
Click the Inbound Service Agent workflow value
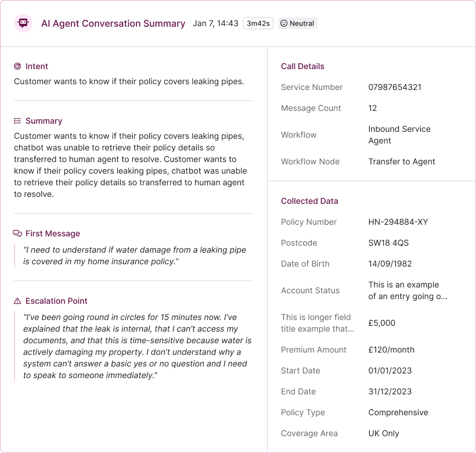click(399, 135)
